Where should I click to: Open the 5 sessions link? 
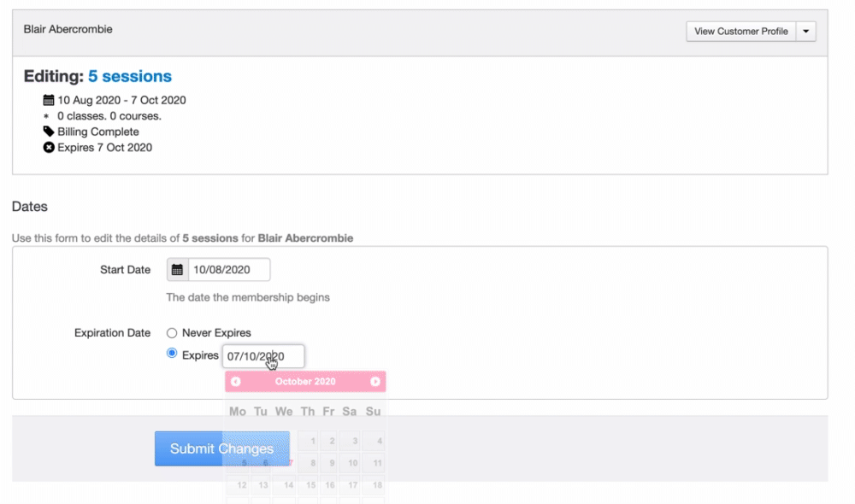pos(130,77)
